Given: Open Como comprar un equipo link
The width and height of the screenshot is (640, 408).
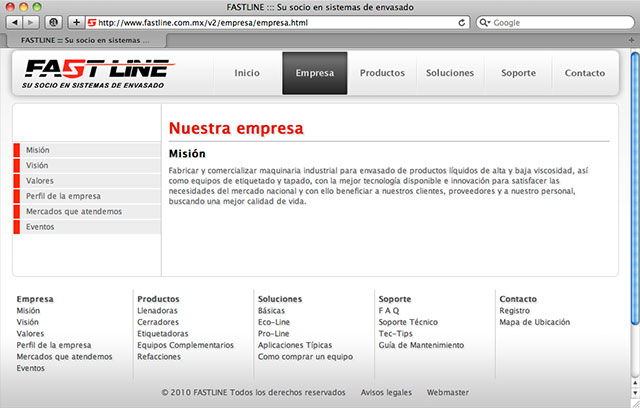Looking at the screenshot, I should 306,357.
